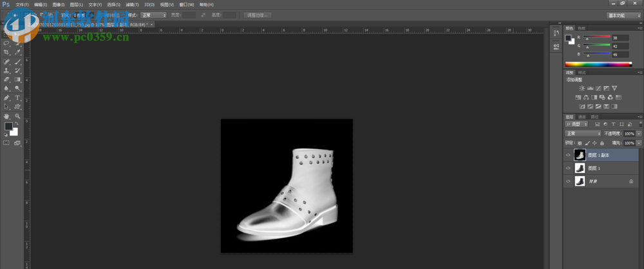This screenshot has height=269, width=644.
Task: Select the Zoom tool in toolbox
Action: (17, 115)
